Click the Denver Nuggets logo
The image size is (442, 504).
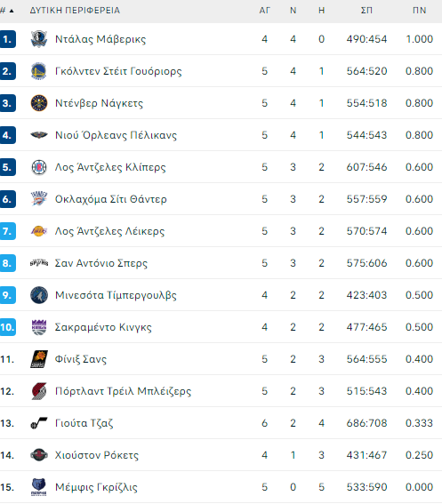pos(39,103)
